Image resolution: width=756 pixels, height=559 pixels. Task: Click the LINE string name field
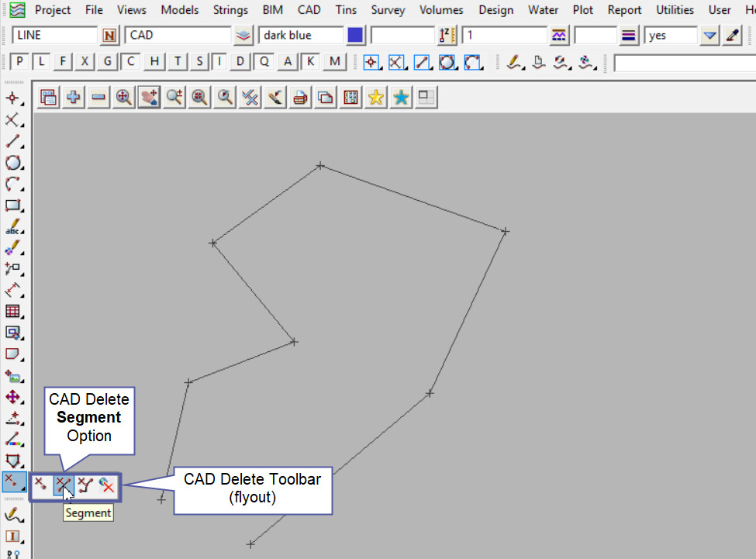point(54,35)
